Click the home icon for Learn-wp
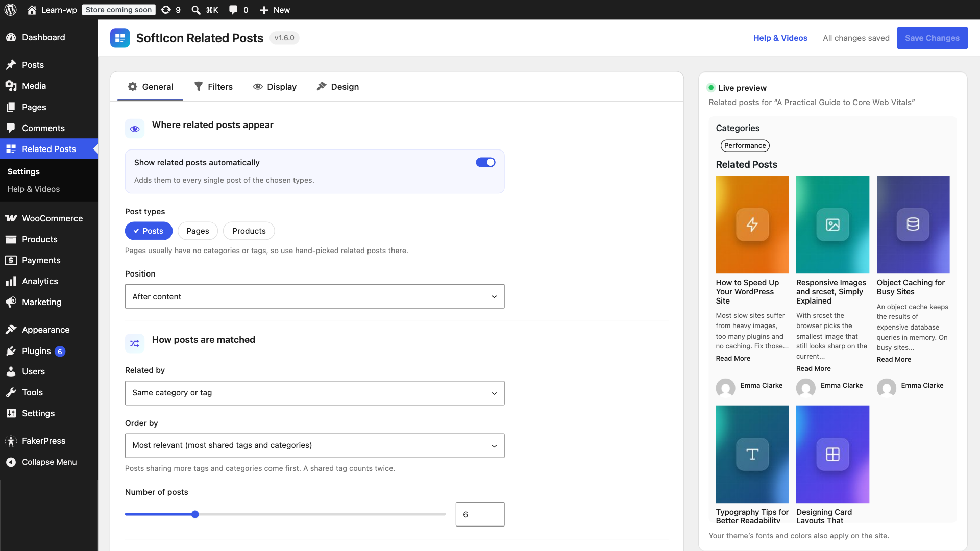980x551 pixels. 32,10
